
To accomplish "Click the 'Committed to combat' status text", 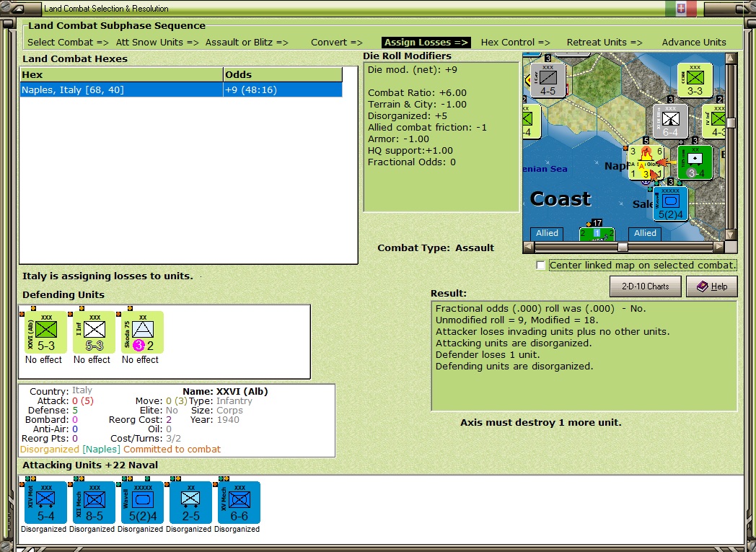I will pos(172,450).
